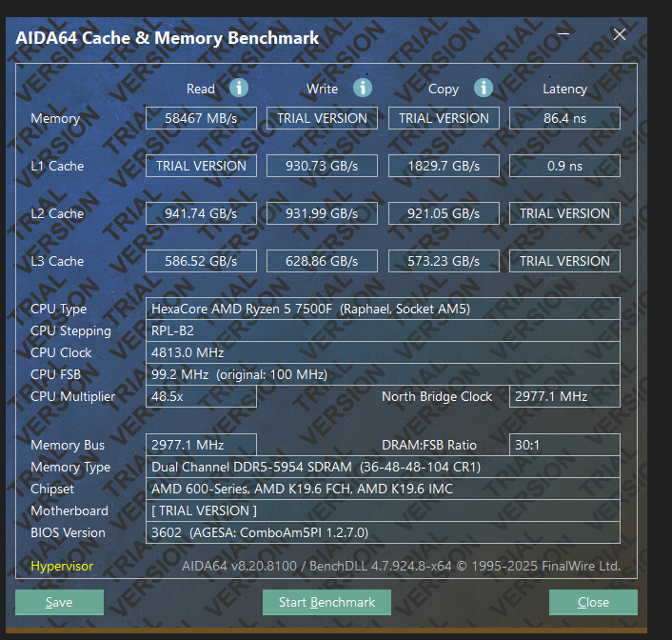This screenshot has width=672, height=640.
Task: Click the CPU Stepping value RPL-B2
Action: point(383,330)
